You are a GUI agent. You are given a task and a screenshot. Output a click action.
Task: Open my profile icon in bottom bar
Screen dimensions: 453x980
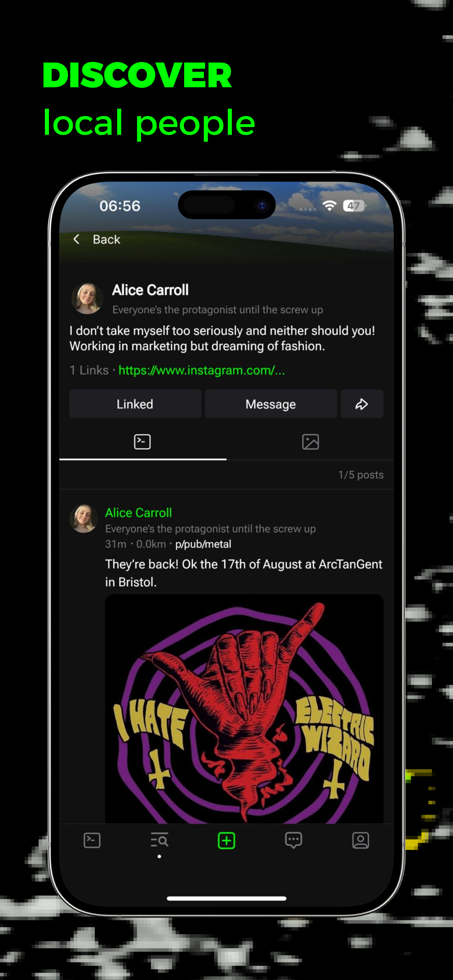[x=361, y=840]
